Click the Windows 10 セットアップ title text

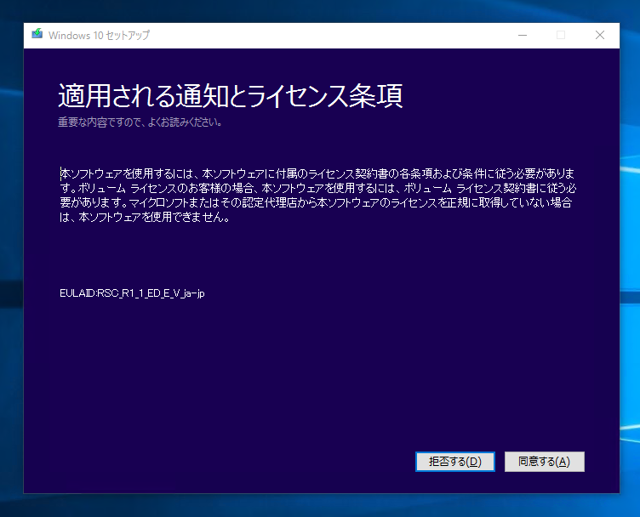(x=99, y=35)
